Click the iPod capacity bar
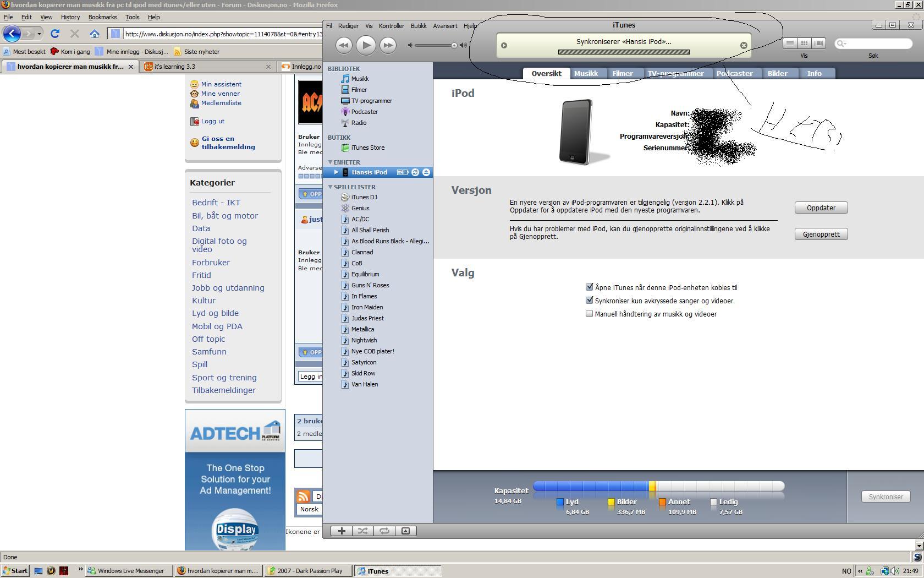Viewport: 924px width, 578px height. [x=658, y=486]
